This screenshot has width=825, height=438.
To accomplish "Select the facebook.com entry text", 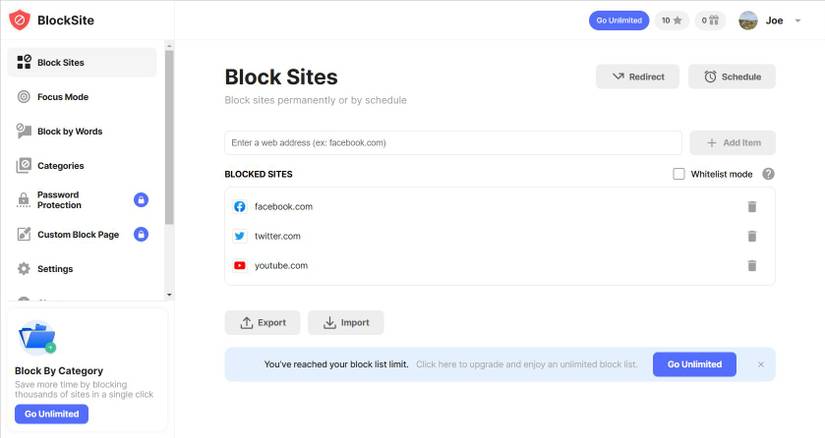I will (284, 207).
